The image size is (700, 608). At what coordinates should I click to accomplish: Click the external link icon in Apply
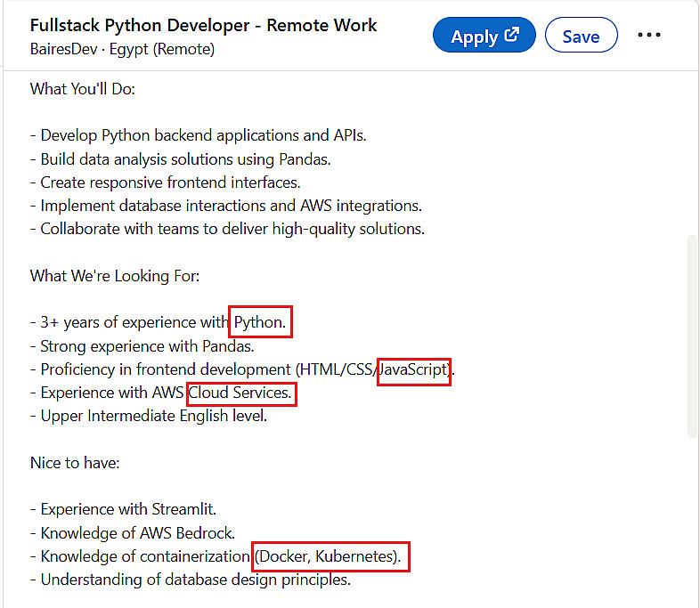tap(511, 36)
